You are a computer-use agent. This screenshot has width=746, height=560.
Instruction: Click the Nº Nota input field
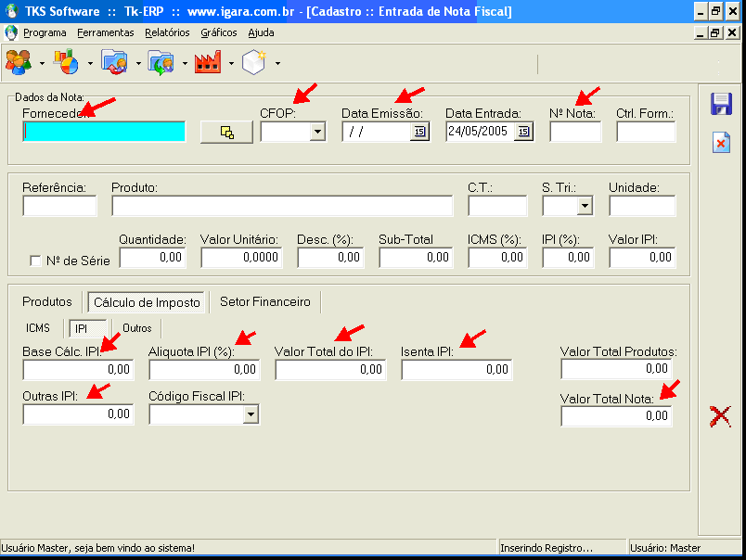[575, 132]
